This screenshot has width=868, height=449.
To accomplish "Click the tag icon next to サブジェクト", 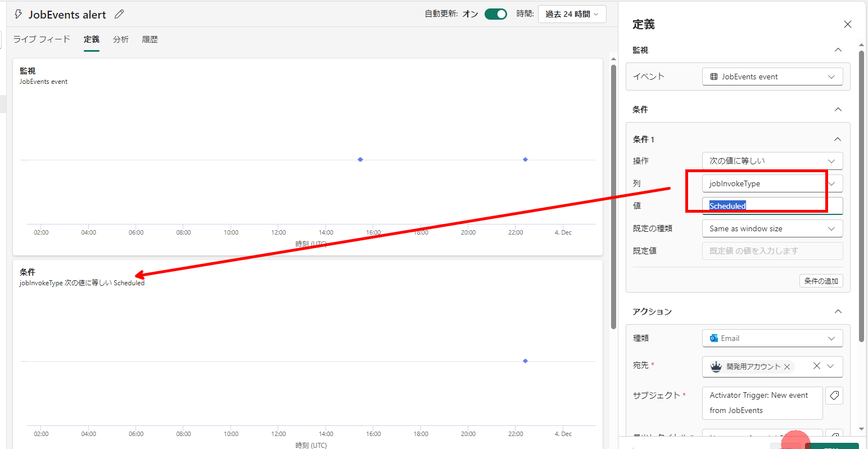I will click(x=834, y=396).
